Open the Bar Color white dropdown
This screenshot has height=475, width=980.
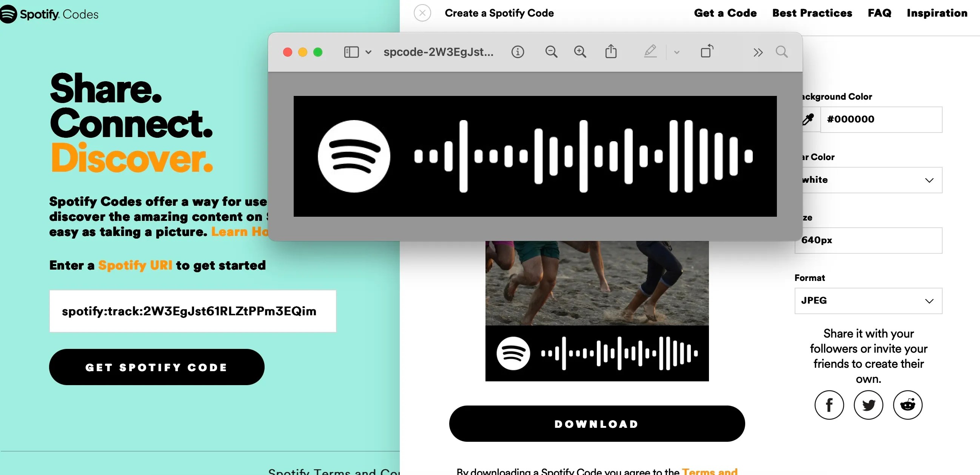871,180
